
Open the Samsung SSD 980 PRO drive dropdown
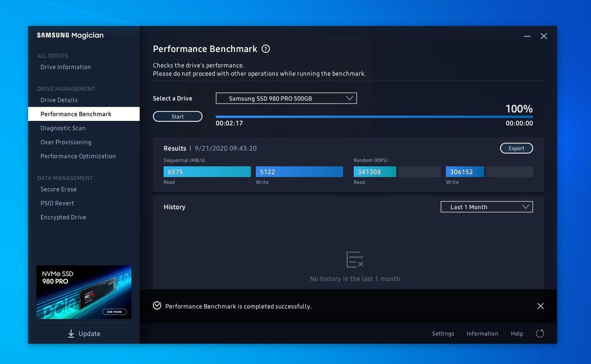click(286, 98)
